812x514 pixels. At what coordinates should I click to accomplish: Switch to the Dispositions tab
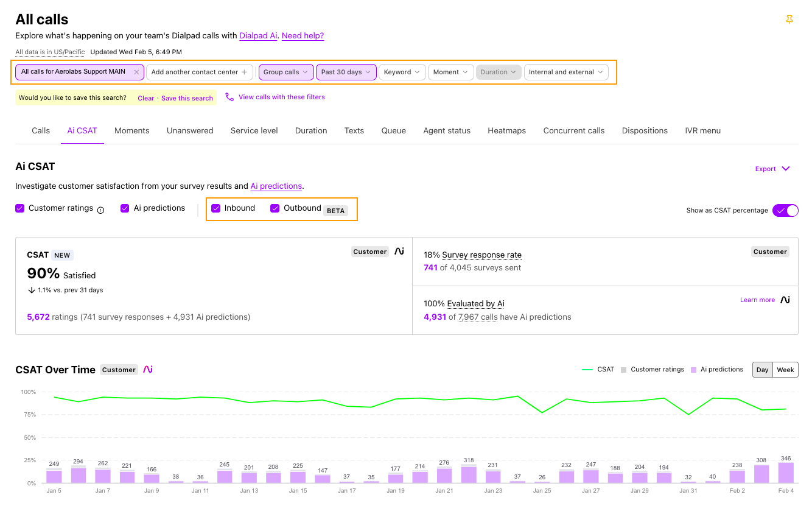(x=645, y=130)
